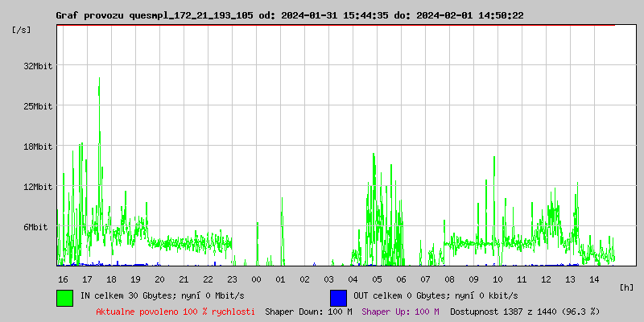Click the green IN legend swatch

[64, 297]
